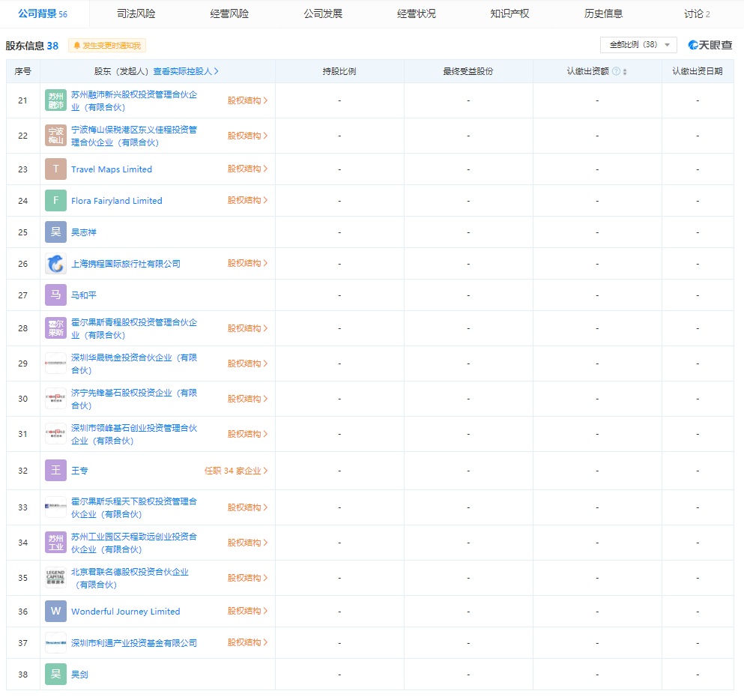Expand 股权结构 for 深圳市利通产业投资基金有限公司

247,643
